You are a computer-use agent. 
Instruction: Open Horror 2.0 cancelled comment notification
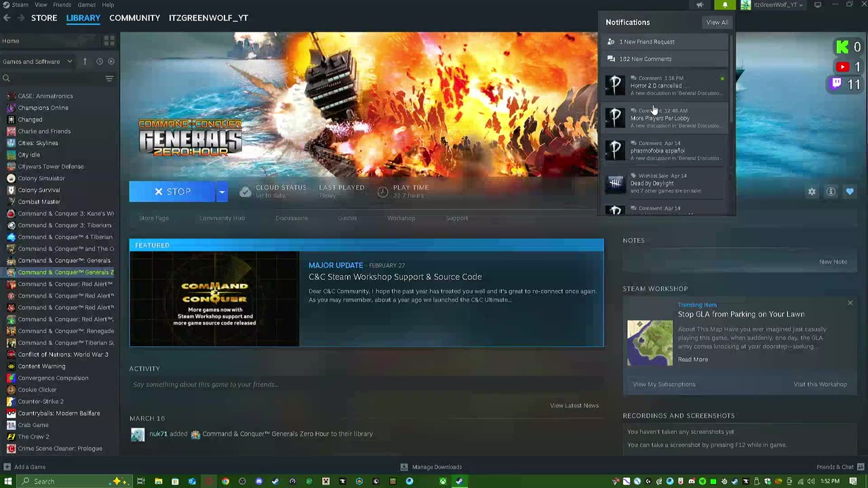[665, 85]
